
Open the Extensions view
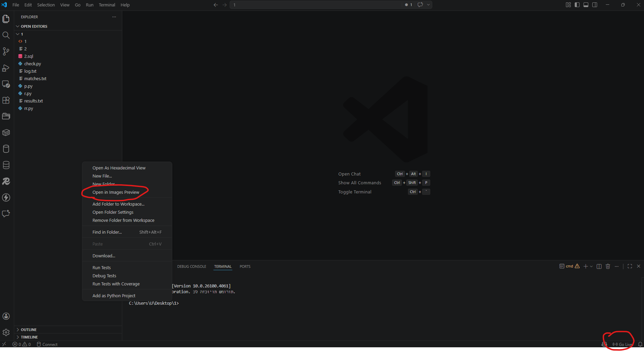[x=6, y=100]
